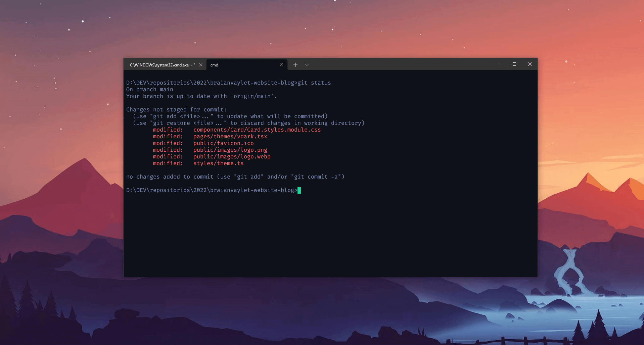Click the green block cursor in the terminal
The image size is (644, 345).
[299, 190]
